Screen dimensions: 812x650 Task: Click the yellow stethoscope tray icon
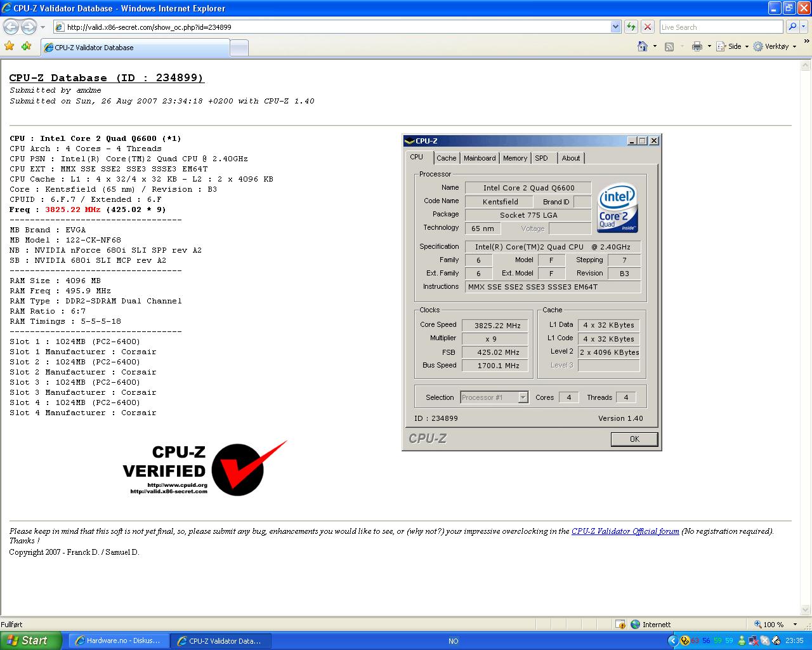pos(684,640)
